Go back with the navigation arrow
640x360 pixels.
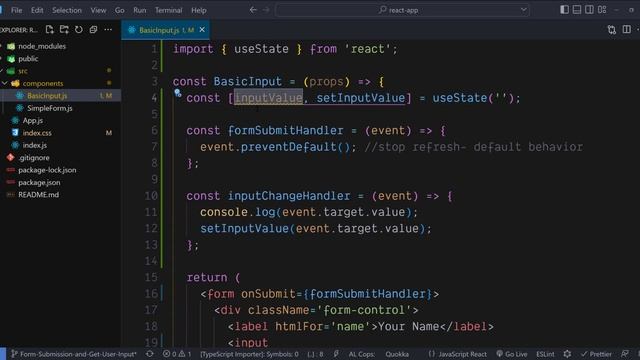tap(253, 10)
